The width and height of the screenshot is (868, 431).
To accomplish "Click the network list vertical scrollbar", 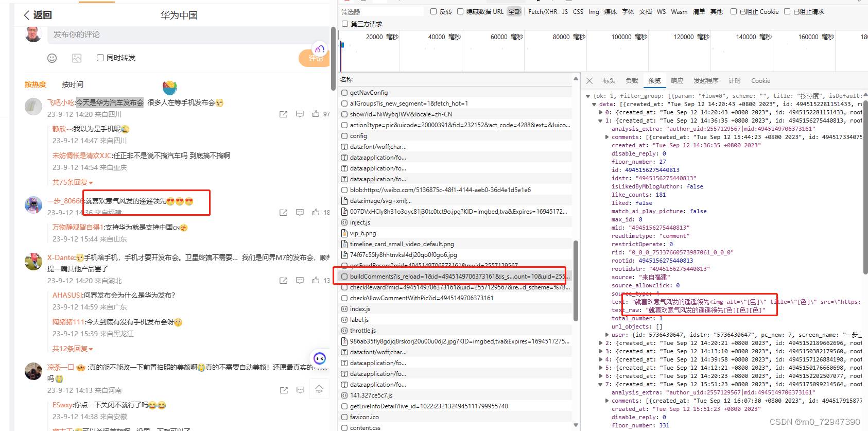I will click(x=576, y=281).
